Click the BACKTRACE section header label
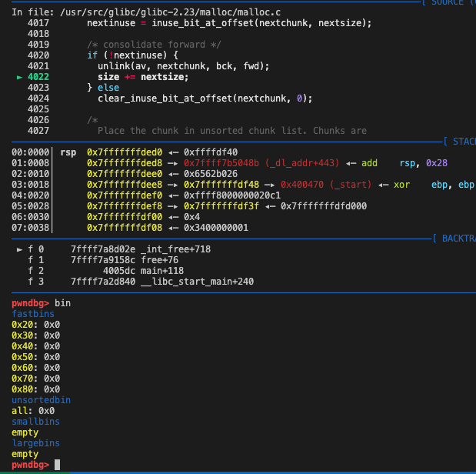 tap(459, 239)
